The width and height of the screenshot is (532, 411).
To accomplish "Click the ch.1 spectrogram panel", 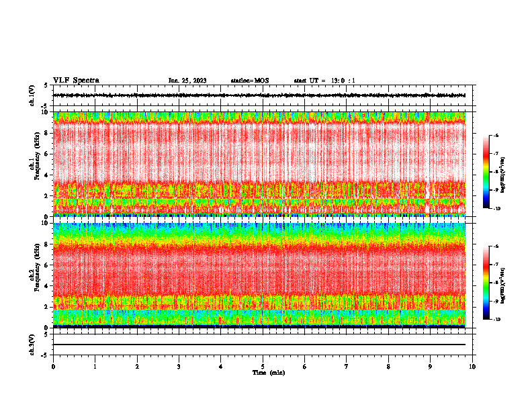I will (x=259, y=164).
